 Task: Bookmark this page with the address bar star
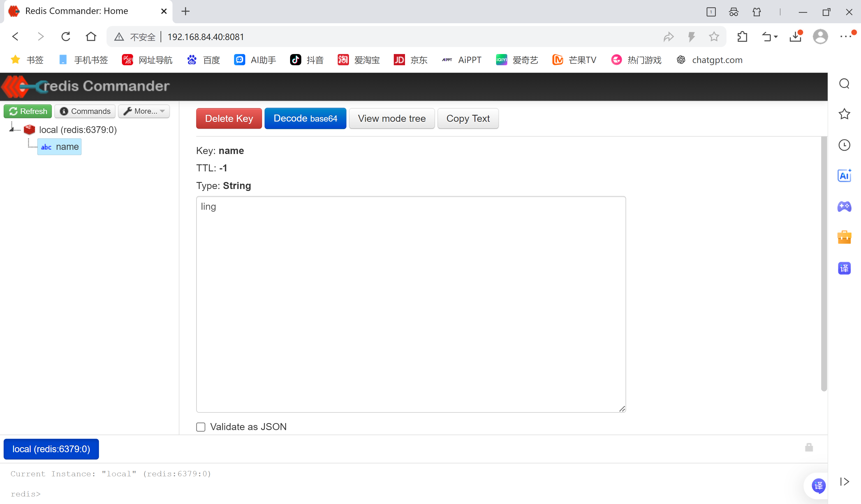[714, 36]
